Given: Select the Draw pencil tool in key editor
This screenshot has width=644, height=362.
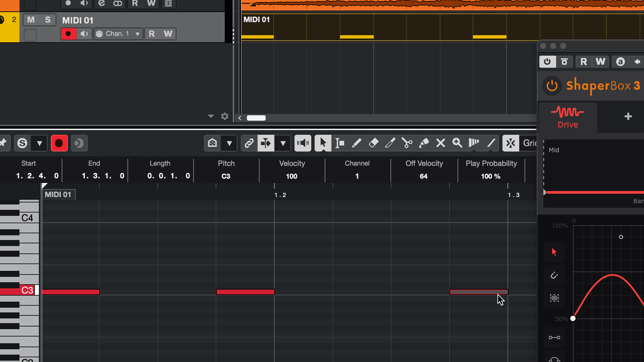Looking at the screenshot, I should [x=356, y=143].
